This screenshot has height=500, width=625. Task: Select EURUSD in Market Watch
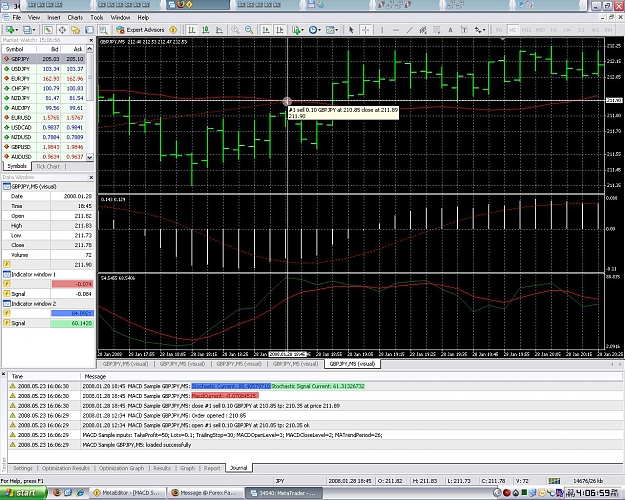(x=44, y=118)
